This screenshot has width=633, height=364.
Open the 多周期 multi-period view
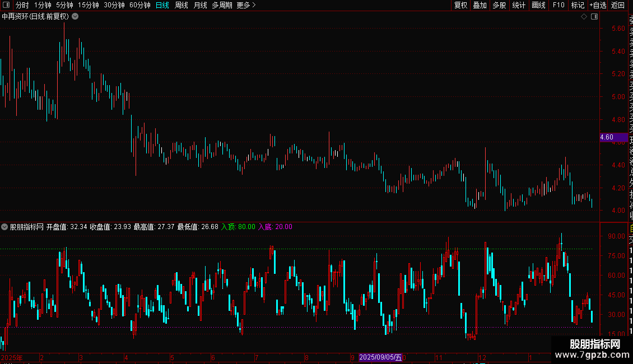point(222,5)
